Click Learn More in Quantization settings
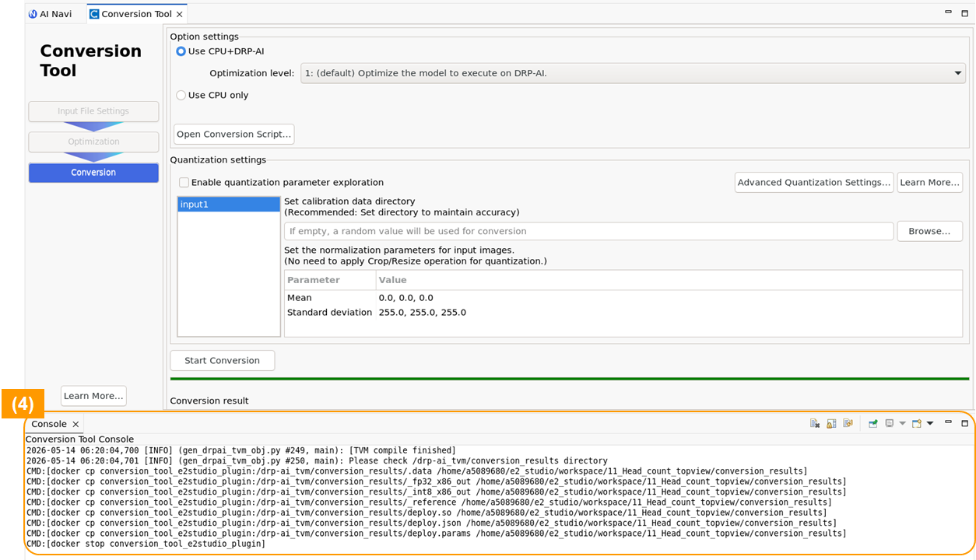976x560 pixels. click(929, 183)
